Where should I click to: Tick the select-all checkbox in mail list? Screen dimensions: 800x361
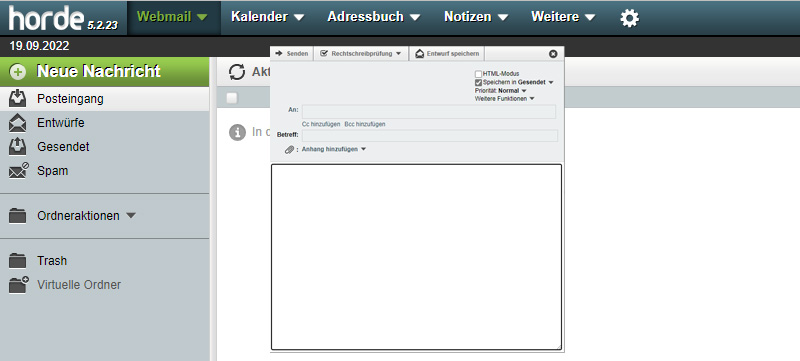pos(232,98)
